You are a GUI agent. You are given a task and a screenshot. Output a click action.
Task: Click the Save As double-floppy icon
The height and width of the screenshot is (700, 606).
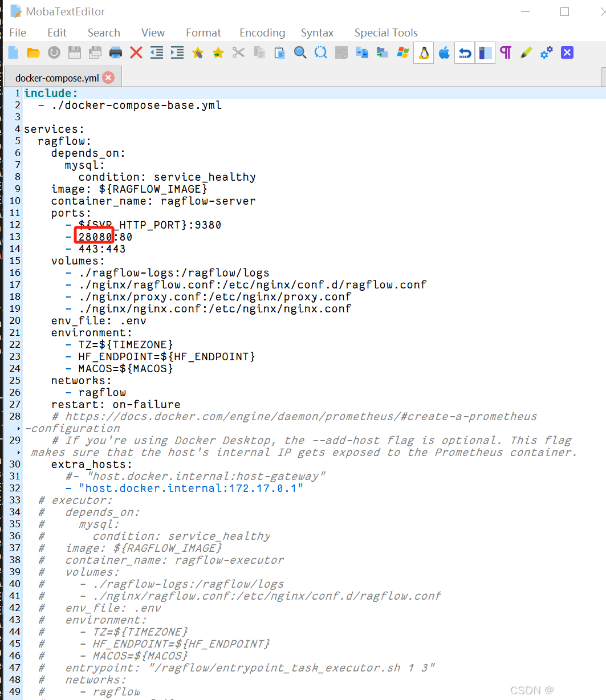click(95, 53)
